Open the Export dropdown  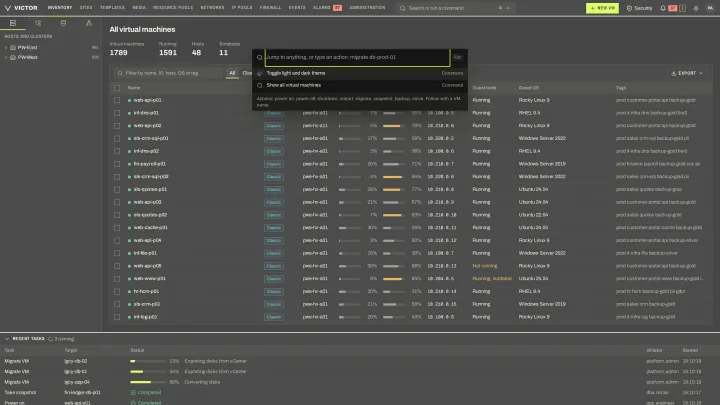pos(687,73)
